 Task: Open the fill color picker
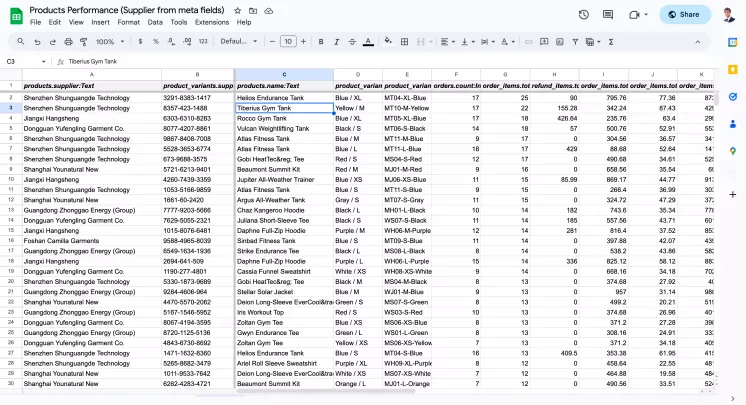388,41
